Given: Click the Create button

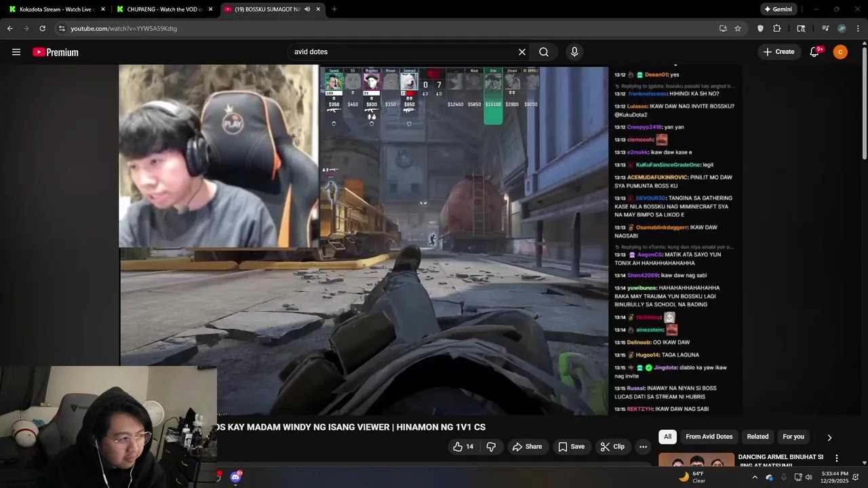Looking at the screenshot, I should [778, 52].
